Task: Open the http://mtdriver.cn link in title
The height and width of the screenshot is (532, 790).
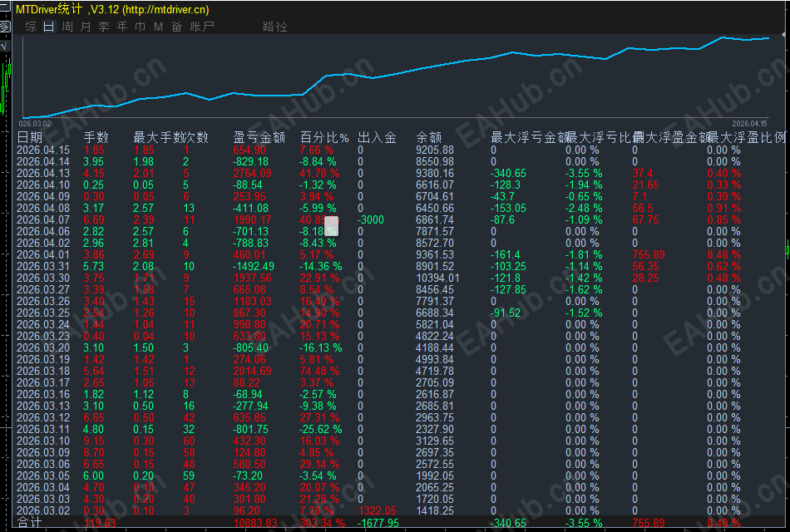Action: click(x=165, y=10)
